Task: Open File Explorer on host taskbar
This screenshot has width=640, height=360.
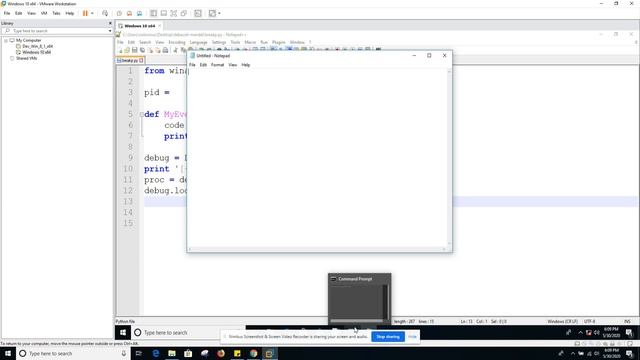Action: (172, 353)
